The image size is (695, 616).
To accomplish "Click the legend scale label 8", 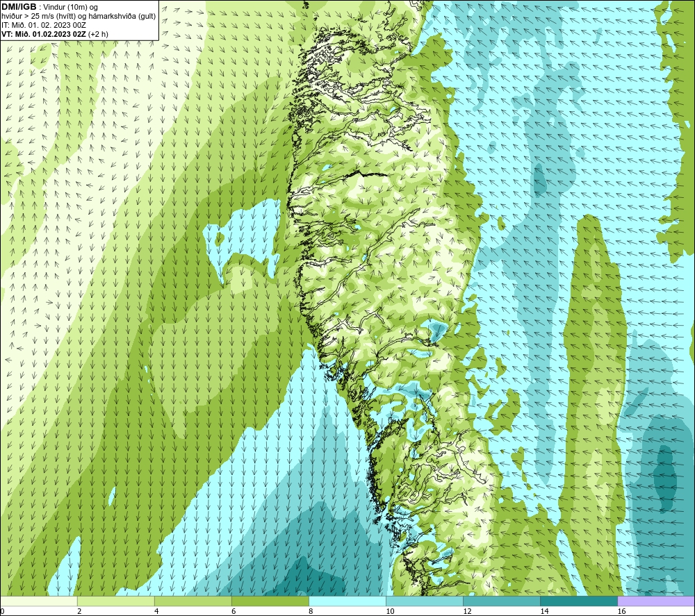I will pyautogui.click(x=311, y=612).
